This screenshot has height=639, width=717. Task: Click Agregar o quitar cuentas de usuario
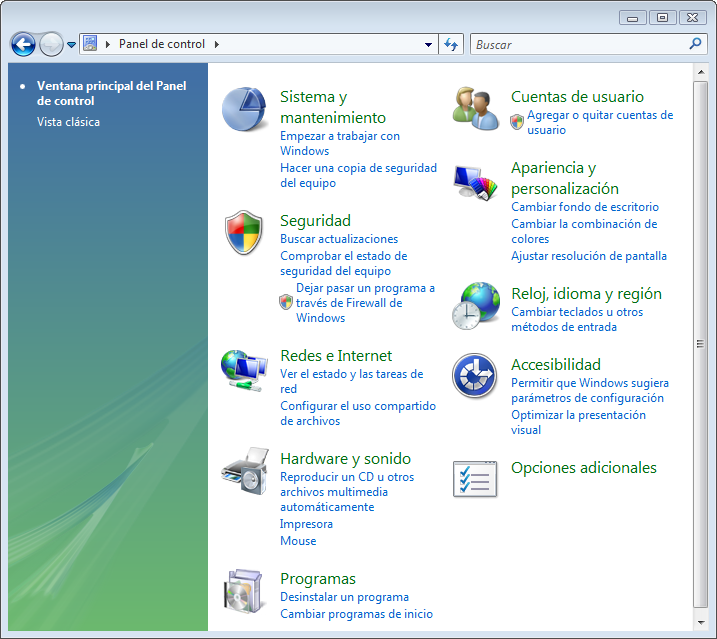pyautogui.click(x=600, y=122)
